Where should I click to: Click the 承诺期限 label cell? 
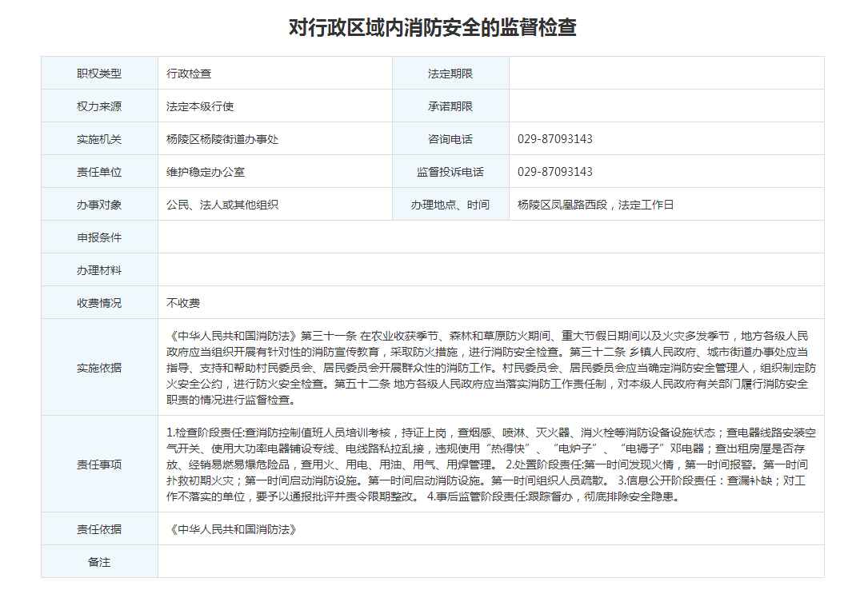tap(450, 106)
